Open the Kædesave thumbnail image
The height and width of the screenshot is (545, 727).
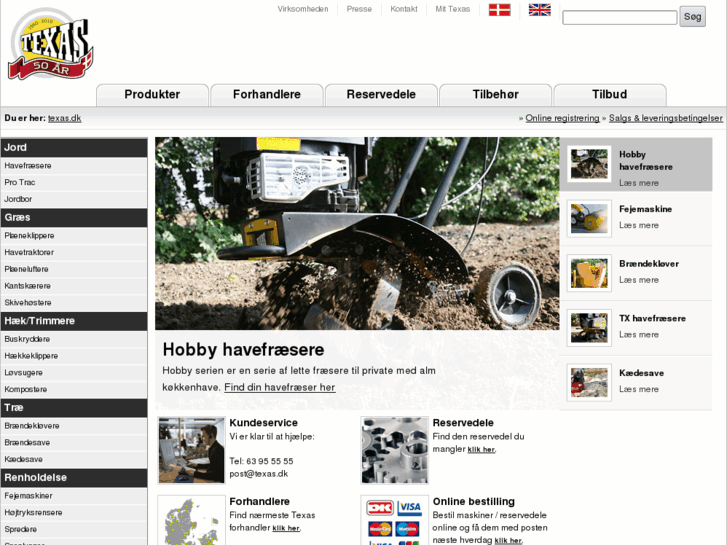[x=589, y=383]
